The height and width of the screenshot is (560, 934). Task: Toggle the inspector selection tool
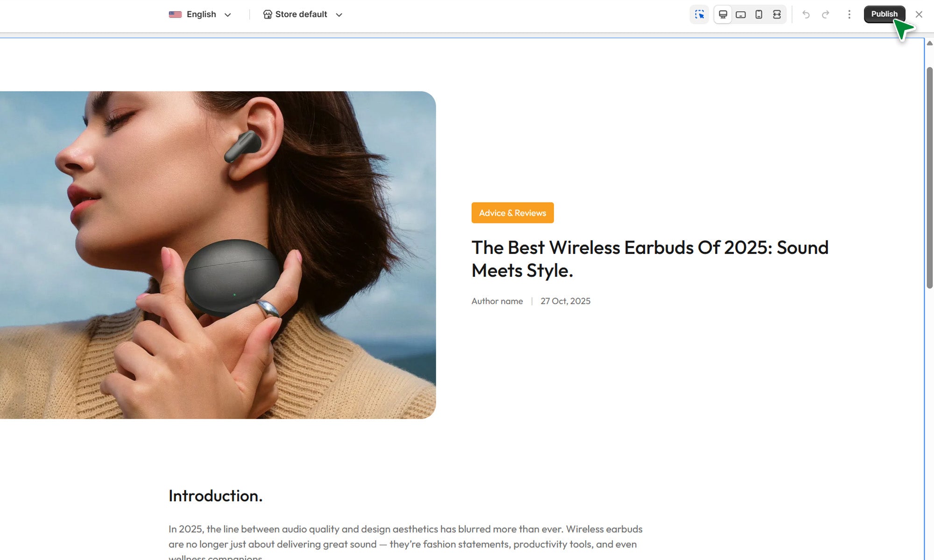(699, 14)
